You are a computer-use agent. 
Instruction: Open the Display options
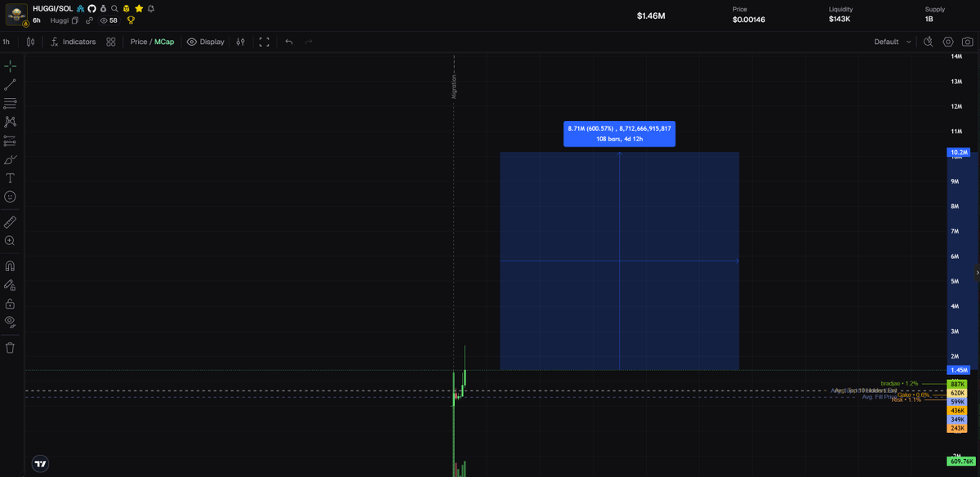click(205, 42)
